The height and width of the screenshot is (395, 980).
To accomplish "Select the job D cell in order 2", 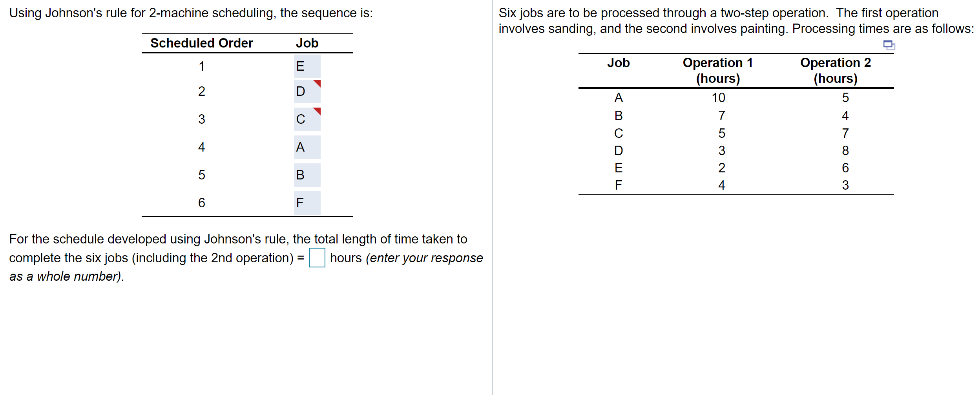I will [307, 91].
